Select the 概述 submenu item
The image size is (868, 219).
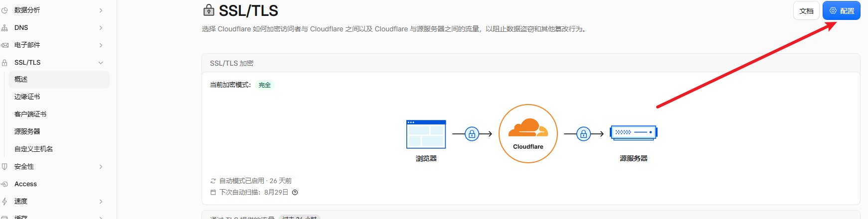[x=59, y=80]
